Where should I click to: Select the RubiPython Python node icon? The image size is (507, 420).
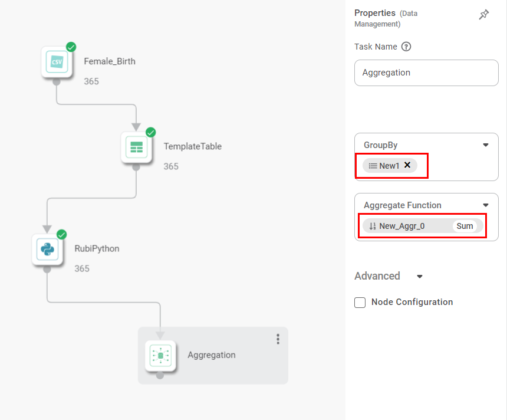coord(48,249)
